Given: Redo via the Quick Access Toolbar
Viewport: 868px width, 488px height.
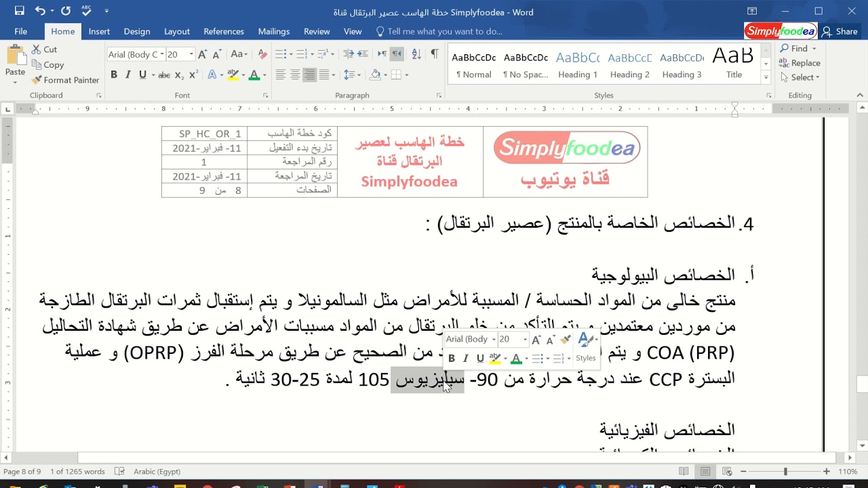Looking at the screenshot, I should coord(66,12).
